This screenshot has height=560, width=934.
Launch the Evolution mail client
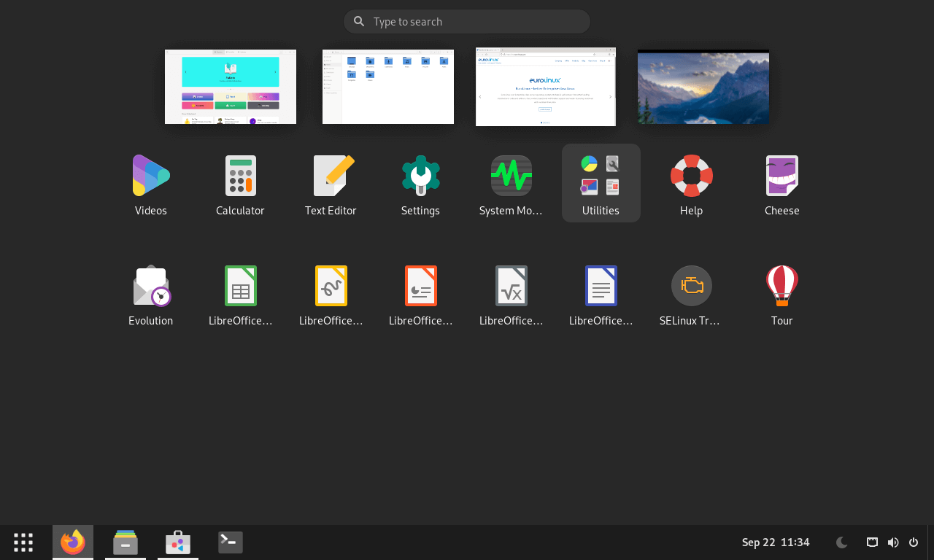pos(150,294)
